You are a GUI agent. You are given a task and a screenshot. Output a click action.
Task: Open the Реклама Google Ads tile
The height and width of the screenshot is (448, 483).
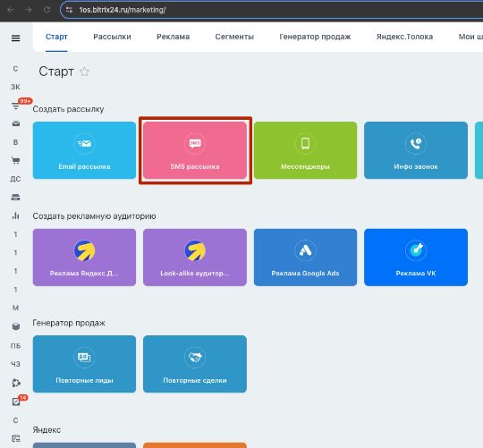tap(305, 258)
